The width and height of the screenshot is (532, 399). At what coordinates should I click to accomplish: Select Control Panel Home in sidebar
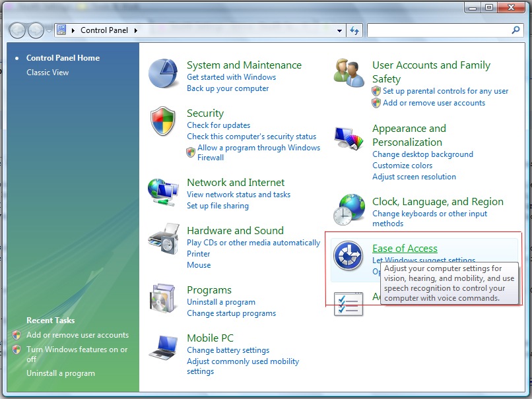point(63,58)
